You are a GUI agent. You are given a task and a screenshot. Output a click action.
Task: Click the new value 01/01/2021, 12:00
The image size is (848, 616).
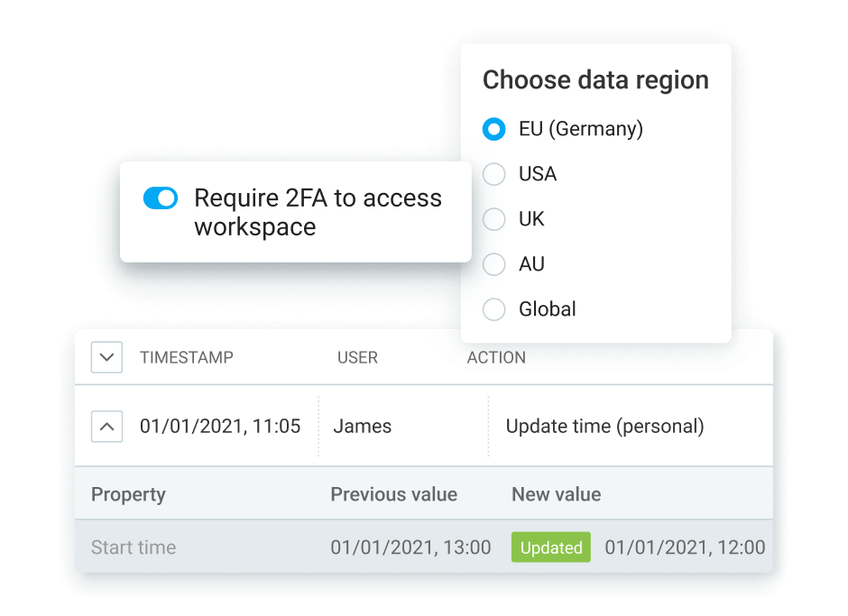pyautogui.click(x=685, y=547)
